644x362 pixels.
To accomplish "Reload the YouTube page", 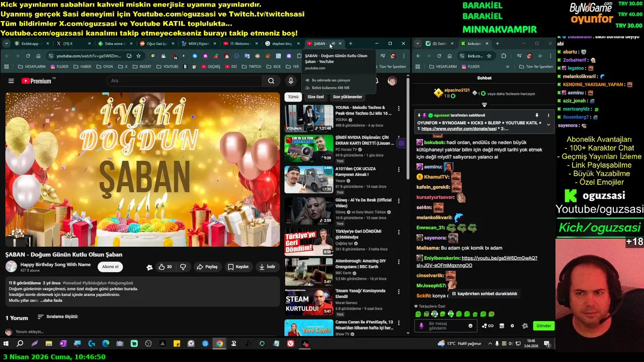I will pyautogui.click(x=28, y=56).
